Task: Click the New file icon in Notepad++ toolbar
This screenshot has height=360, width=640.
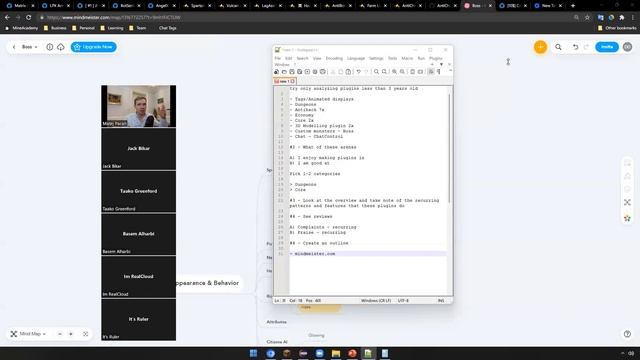Action: [277, 72]
